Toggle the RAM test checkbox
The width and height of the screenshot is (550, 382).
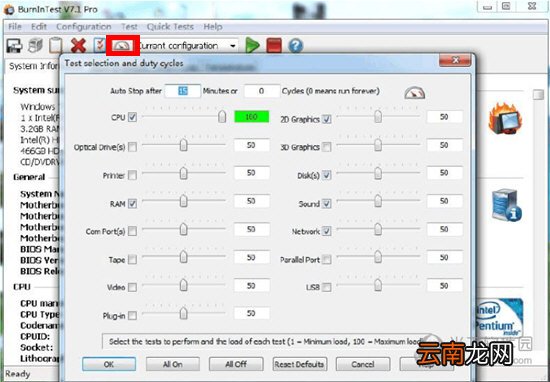click(132, 203)
